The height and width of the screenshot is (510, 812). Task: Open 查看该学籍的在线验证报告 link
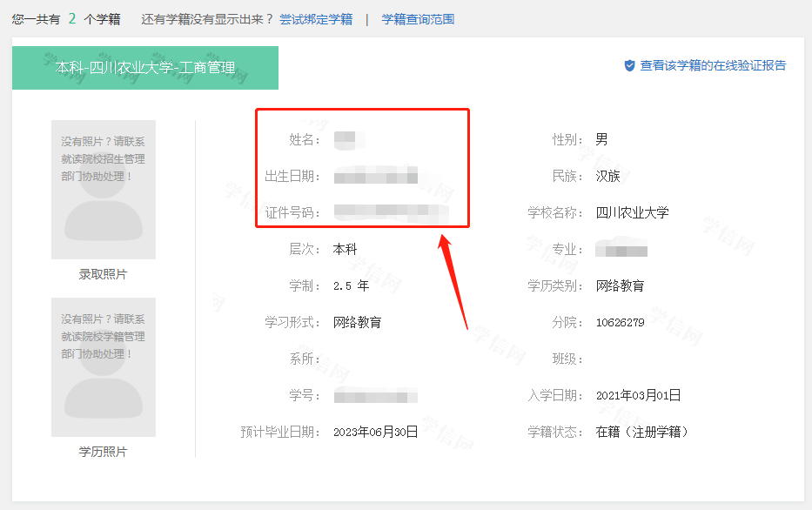pos(713,65)
